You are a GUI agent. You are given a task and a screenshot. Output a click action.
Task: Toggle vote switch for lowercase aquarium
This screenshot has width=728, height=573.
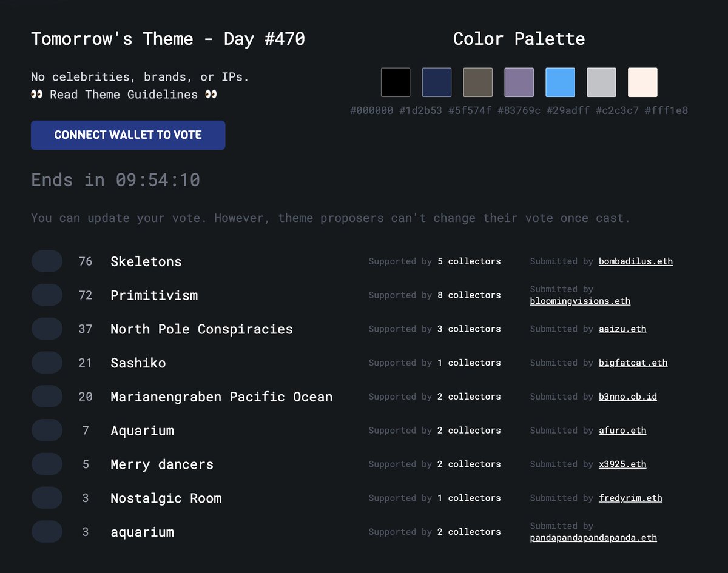(47, 532)
